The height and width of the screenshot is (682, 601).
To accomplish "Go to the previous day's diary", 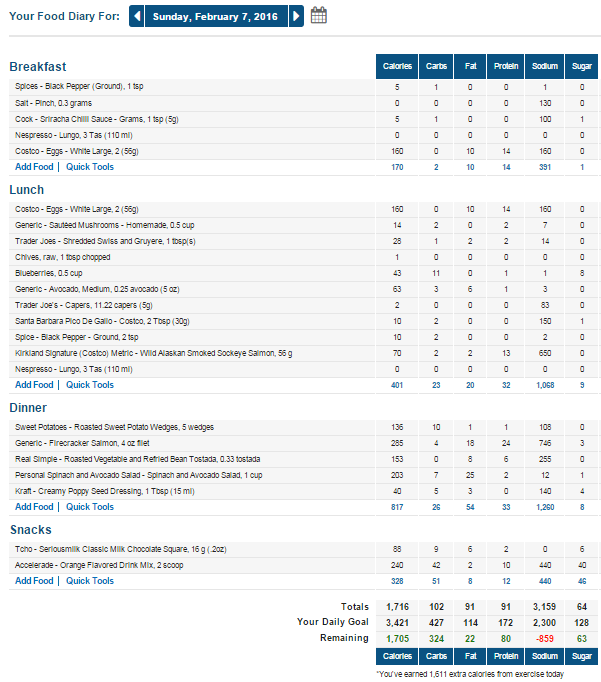I will coord(137,16).
